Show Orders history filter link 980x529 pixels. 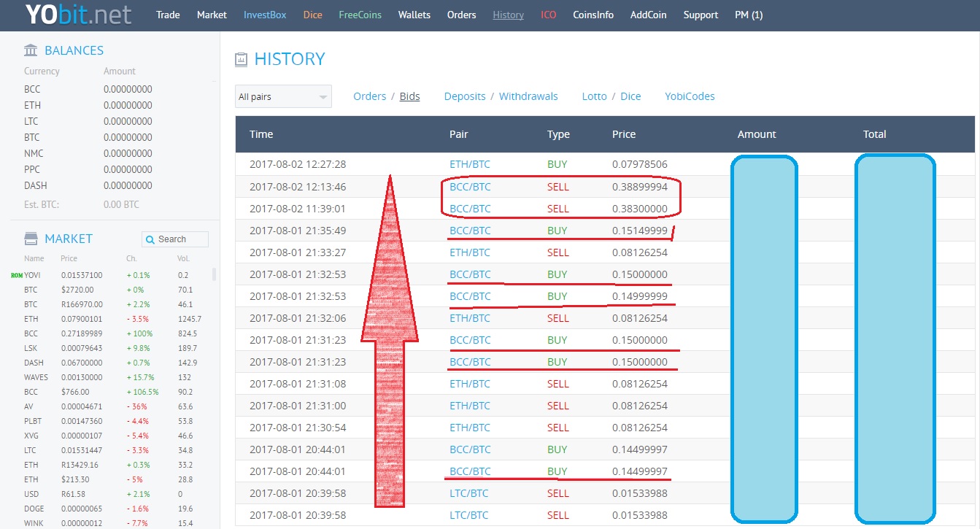[x=369, y=96]
